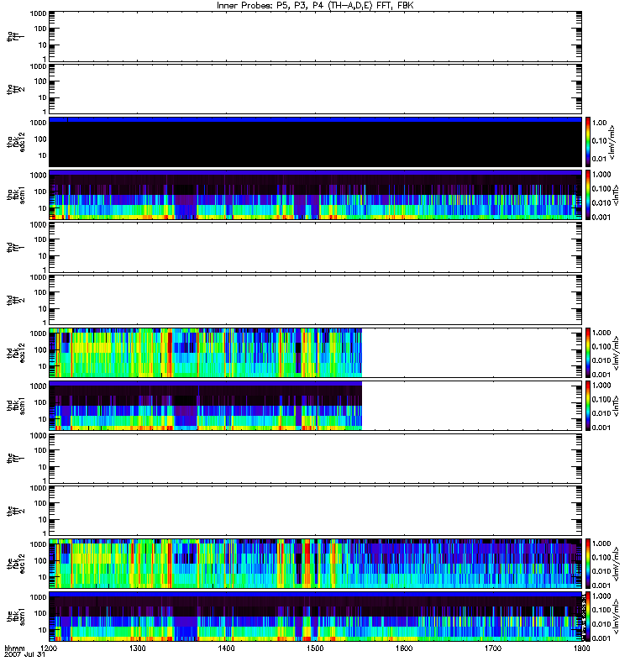Click the 1700 time axis label
This screenshot has width=630, height=672.
[x=493, y=648]
